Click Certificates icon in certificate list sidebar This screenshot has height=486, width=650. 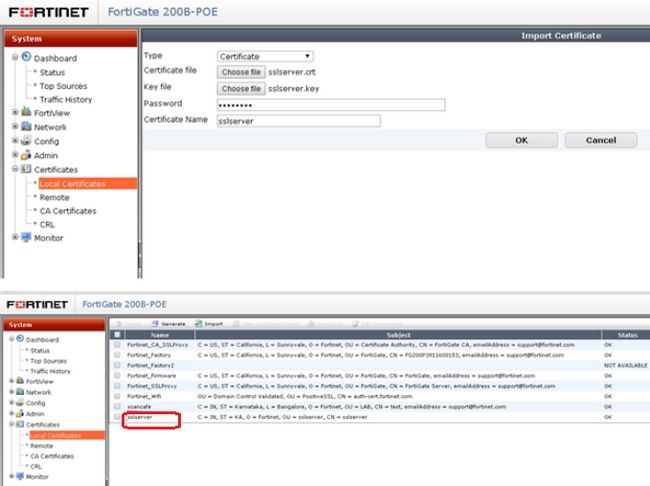20,424
